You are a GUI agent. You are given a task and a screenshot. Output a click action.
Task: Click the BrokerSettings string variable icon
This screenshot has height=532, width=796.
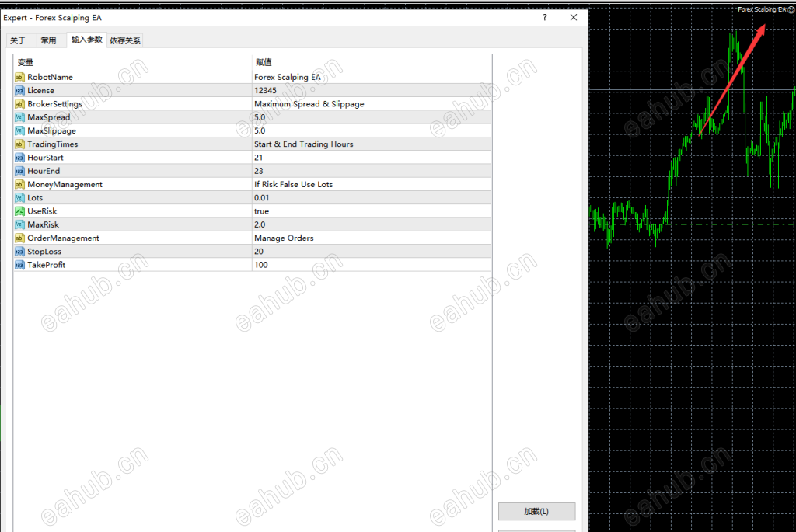(x=19, y=104)
